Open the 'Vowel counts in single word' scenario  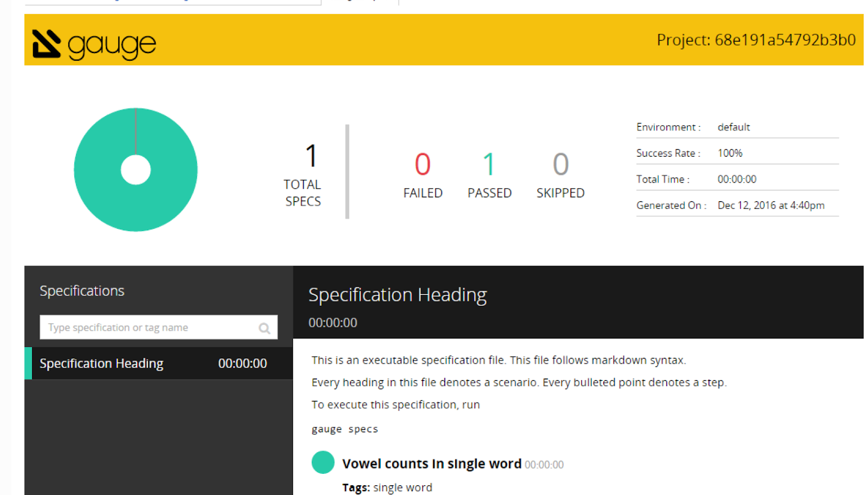click(x=432, y=464)
